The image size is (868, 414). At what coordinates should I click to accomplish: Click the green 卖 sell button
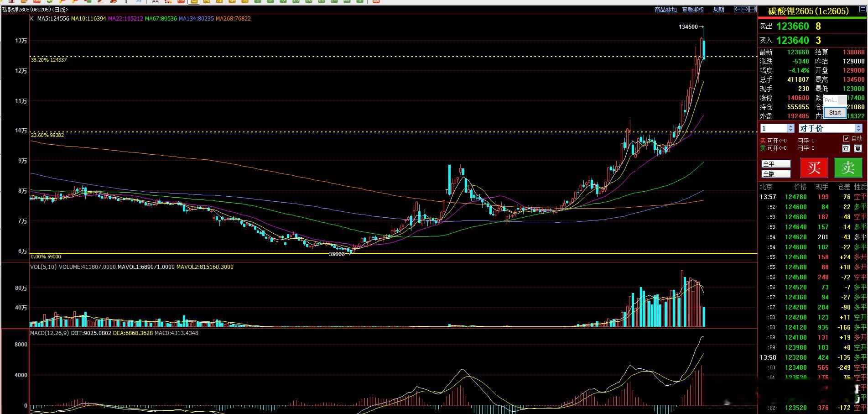[848, 168]
